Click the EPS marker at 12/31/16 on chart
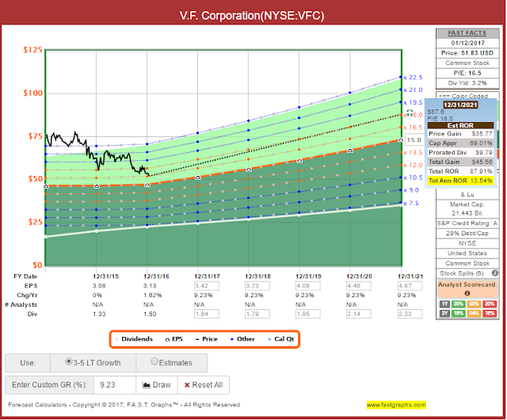Viewport: 507px width, 420px height. (147, 185)
